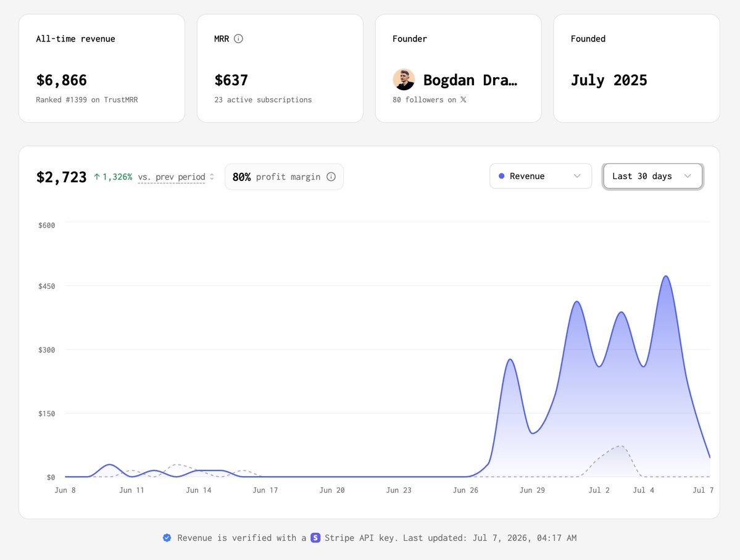Click the $6,866 all-time revenue value

(x=61, y=80)
